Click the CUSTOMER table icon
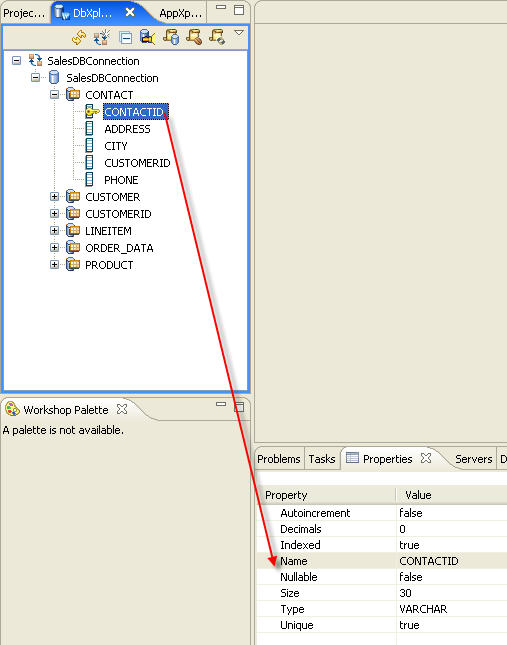Image resolution: width=507 pixels, height=645 pixels. click(73, 197)
